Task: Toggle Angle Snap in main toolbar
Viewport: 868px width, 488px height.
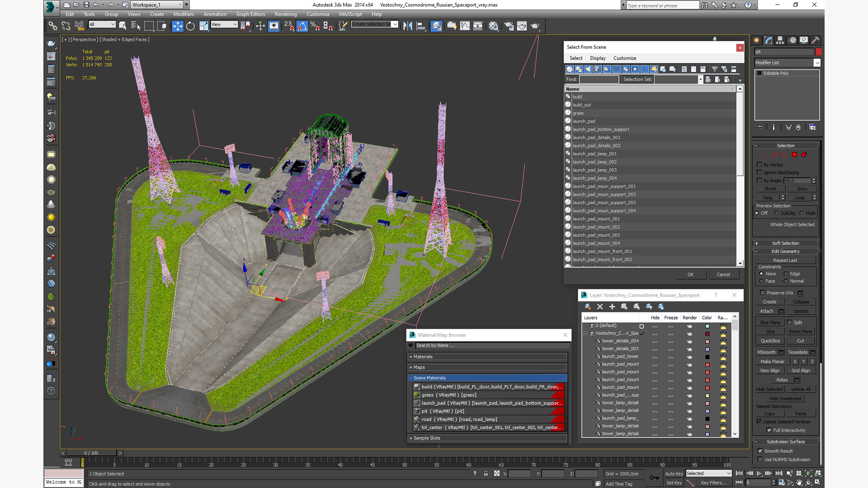Action: click(x=302, y=26)
